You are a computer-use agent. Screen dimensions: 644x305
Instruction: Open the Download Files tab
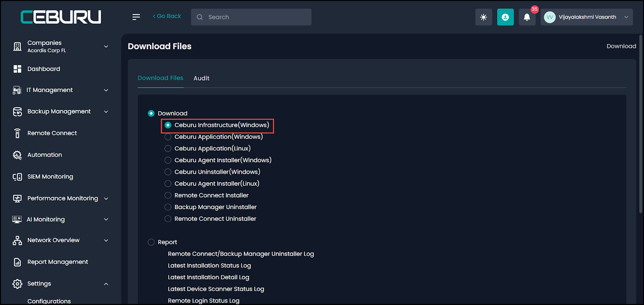[x=161, y=78]
